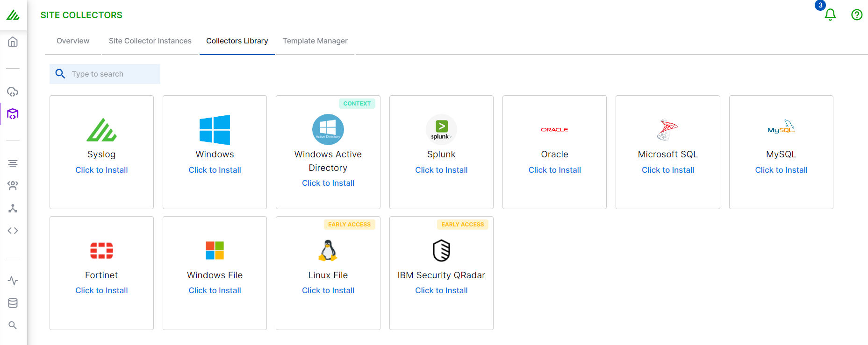Click the IBM Security QRadar title text

coord(441,275)
